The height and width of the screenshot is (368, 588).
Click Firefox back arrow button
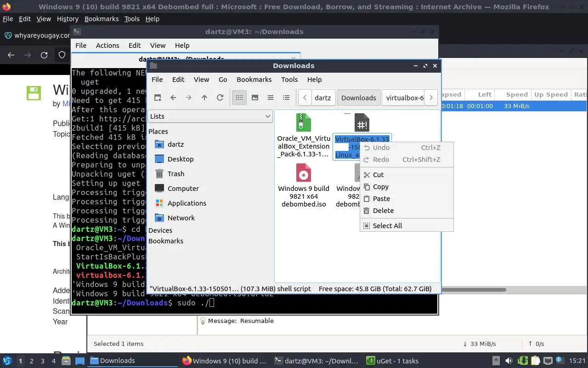pyautogui.click(x=11, y=55)
